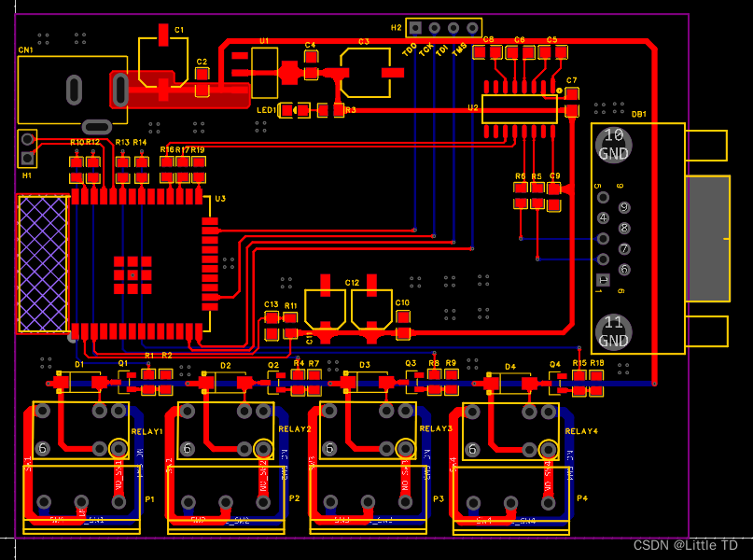Select DB1 connector pin 7 pad
753x560 pixels.
624,249
